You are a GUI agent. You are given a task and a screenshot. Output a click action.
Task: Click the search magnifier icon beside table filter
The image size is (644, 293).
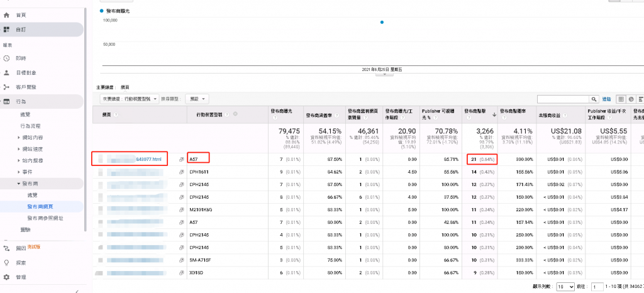pos(594,99)
